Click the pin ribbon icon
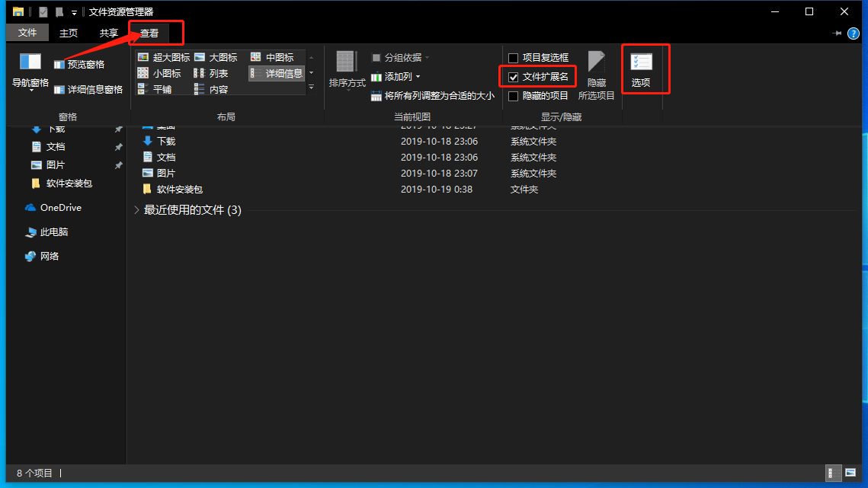This screenshot has height=488, width=868. tap(837, 33)
